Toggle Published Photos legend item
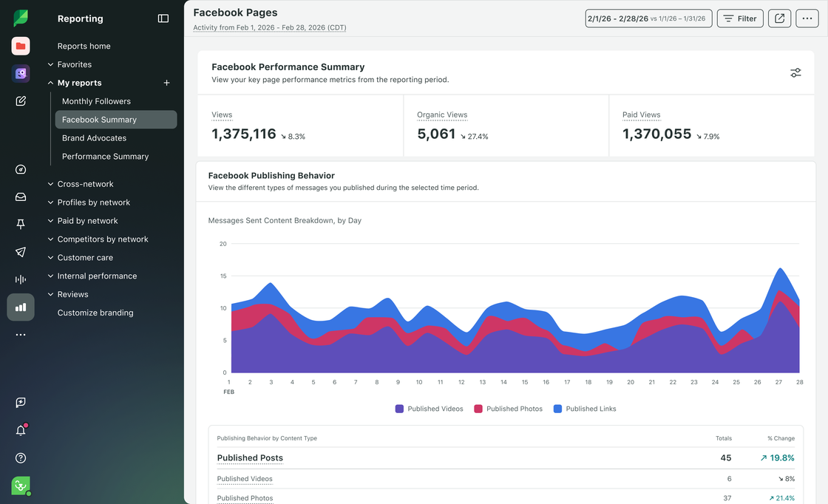 pyautogui.click(x=508, y=409)
